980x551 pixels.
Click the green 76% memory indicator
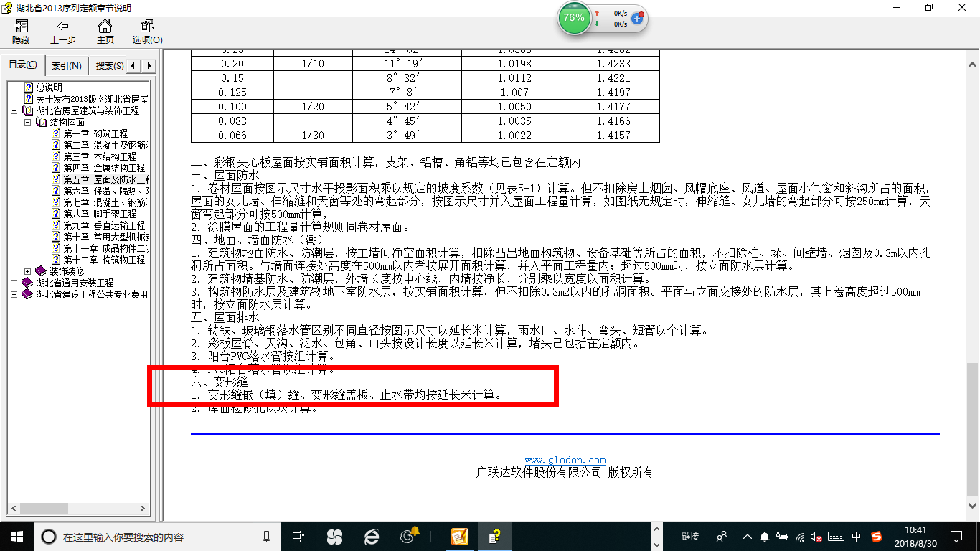coord(574,18)
